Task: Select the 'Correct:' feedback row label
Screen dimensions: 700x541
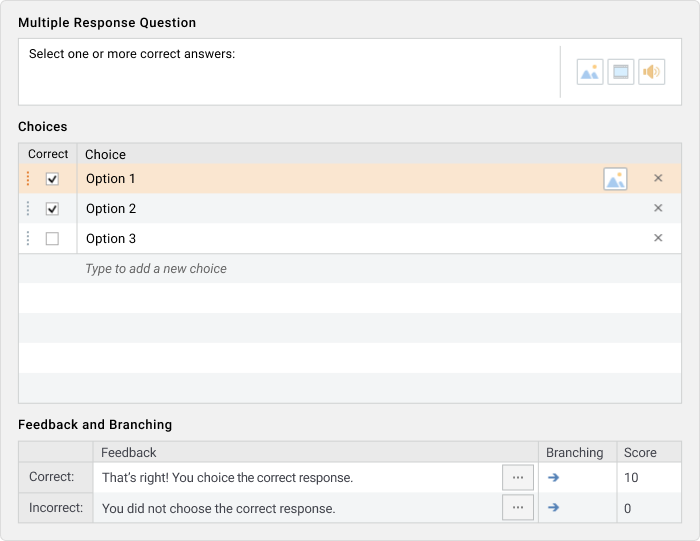Action: pos(52,477)
